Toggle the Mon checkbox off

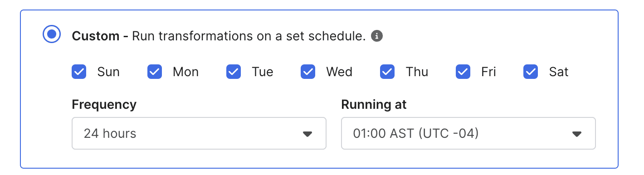click(x=155, y=72)
